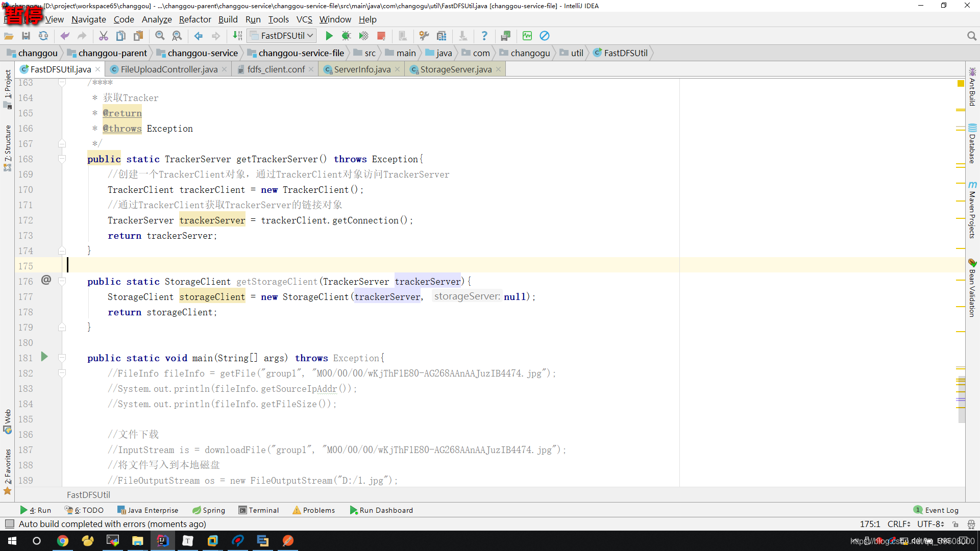Run FastDFSUtil with green play button

[329, 36]
